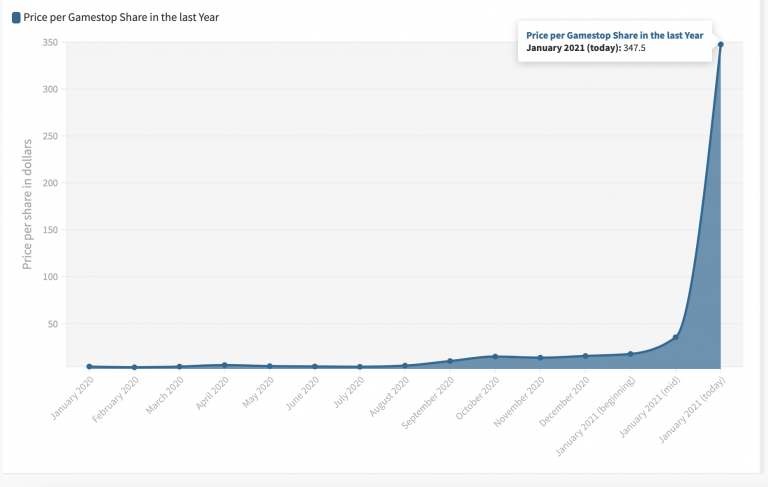The width and height of the screenshot is (768, 487).
Task: Click the x-axis label 'March 2020'
Action: 165,395
